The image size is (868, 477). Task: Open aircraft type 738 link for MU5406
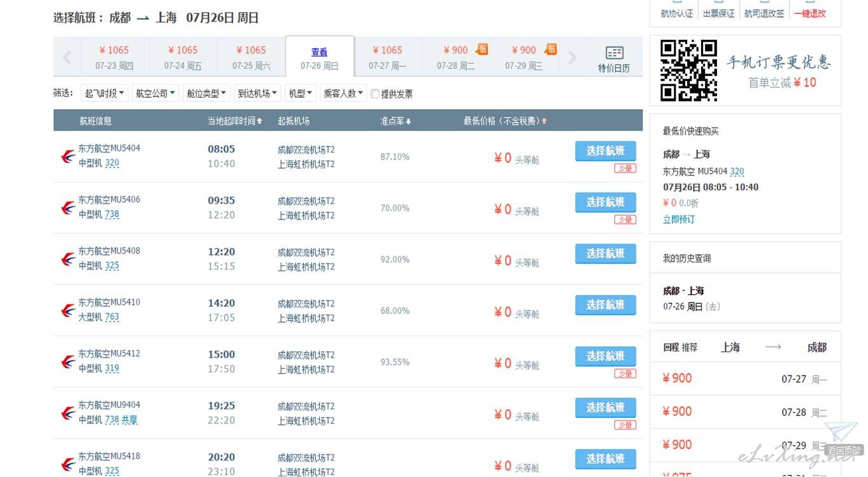[112, 214]
